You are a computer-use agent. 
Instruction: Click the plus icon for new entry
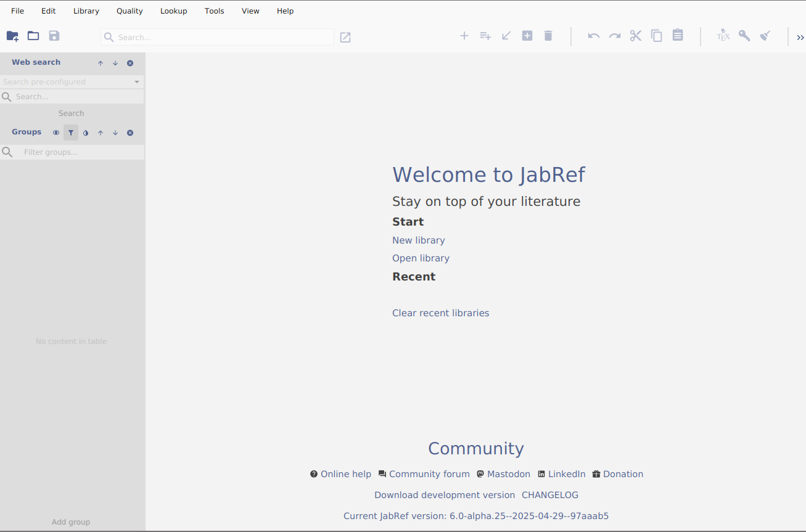click(464, 36)
